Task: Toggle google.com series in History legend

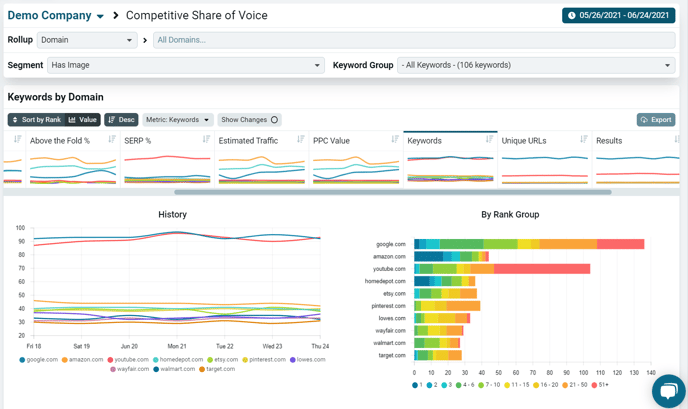Action: (39, 359)
